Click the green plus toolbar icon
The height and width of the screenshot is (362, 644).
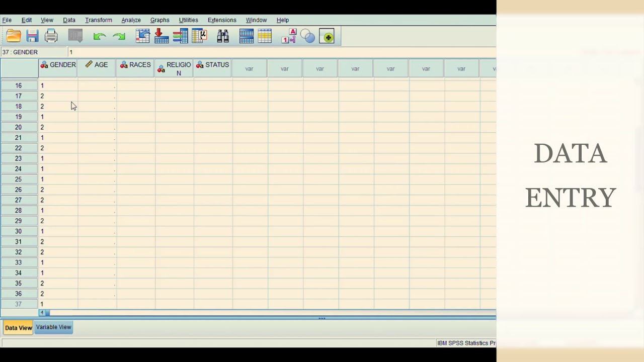[x=327, y=36]
